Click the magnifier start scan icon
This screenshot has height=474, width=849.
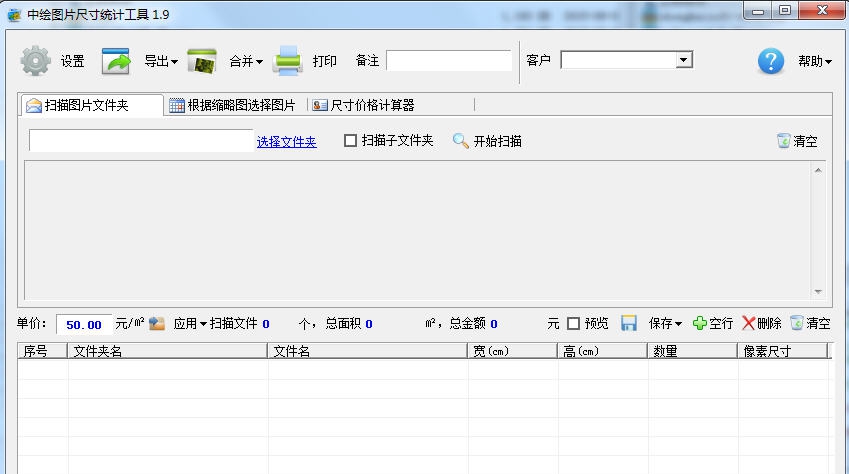tap(460, 141)
